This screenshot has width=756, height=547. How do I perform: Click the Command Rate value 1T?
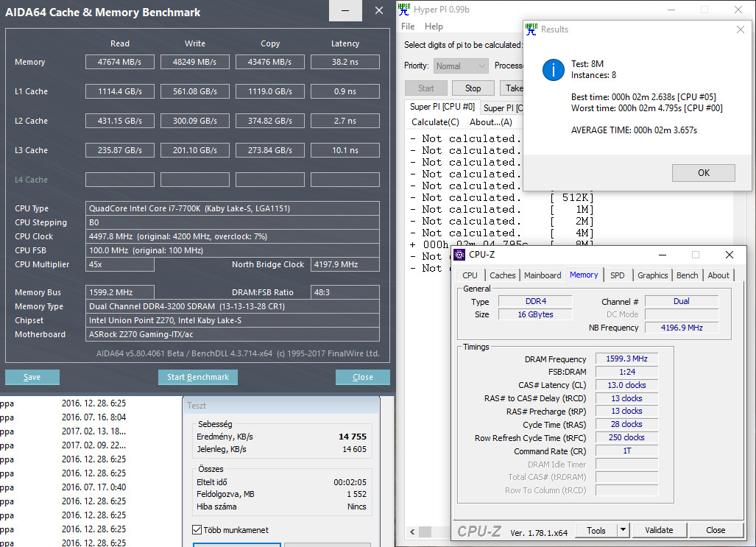626,451
